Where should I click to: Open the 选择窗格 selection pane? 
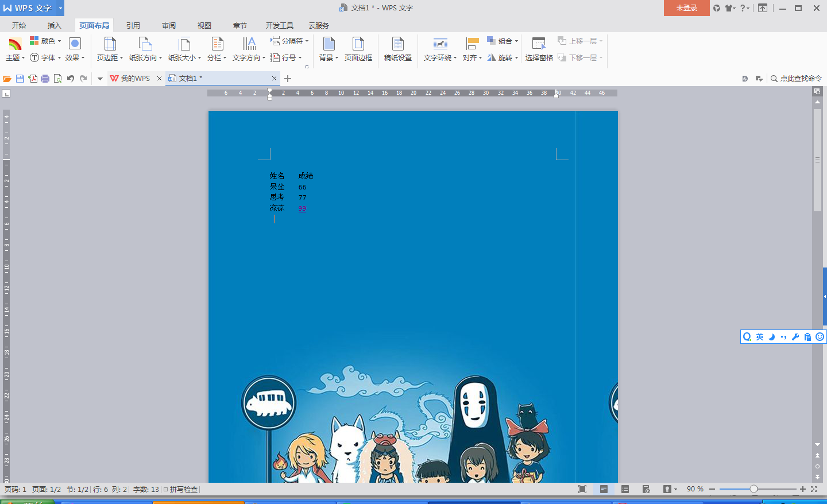tap(539, 50)
